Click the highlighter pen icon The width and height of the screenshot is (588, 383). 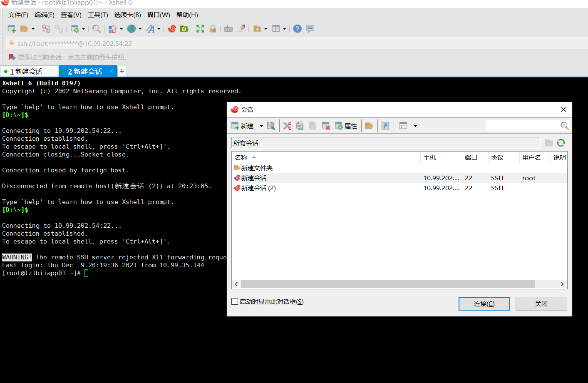241,28
